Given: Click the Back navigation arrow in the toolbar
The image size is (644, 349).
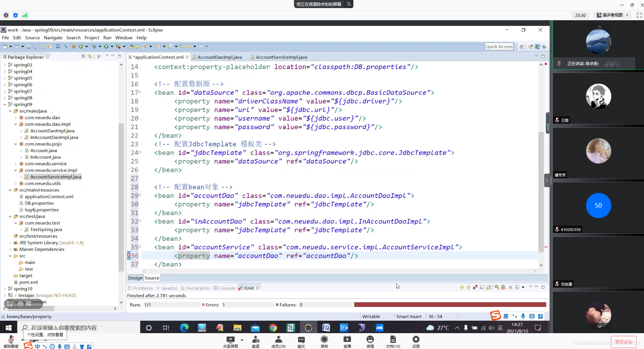Looking at the screenshot, I should point(189,47).
